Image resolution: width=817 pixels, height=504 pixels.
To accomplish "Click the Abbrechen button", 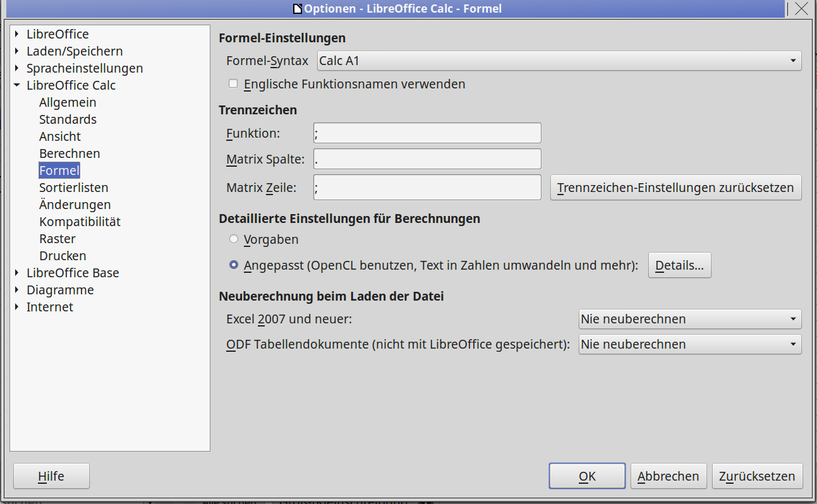I will (669, 476).
